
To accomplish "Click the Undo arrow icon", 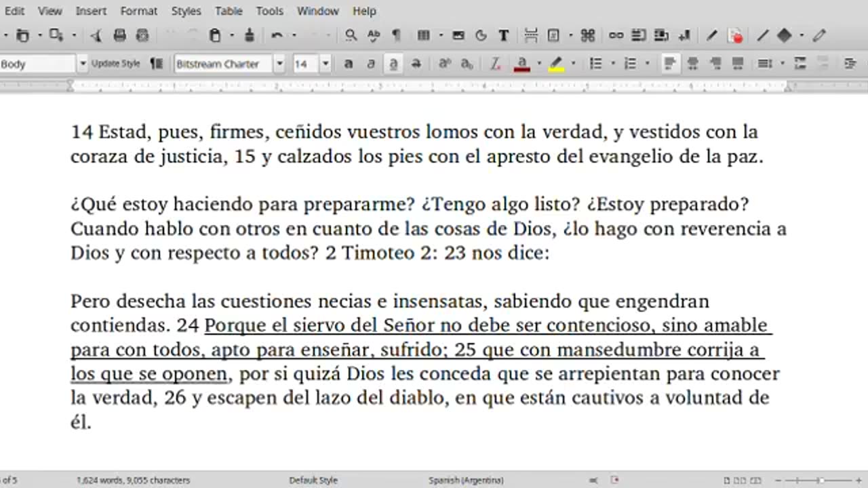I will 277,36.
